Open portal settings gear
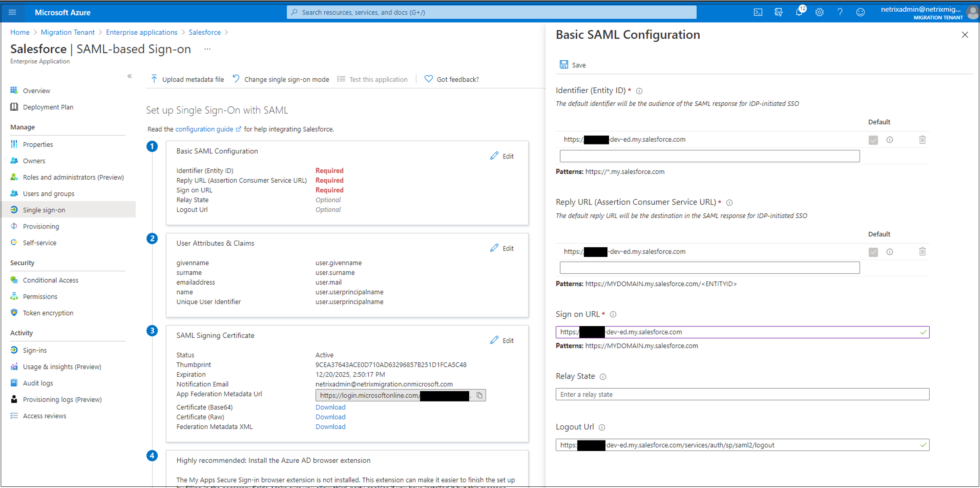The image size is (980, 488). 819,12
